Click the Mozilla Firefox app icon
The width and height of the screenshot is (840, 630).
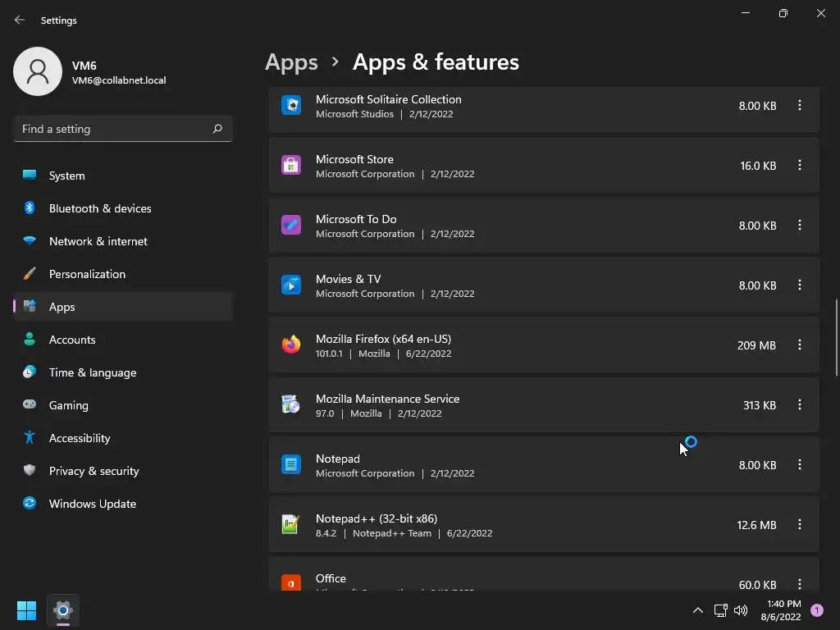(291, 345)
